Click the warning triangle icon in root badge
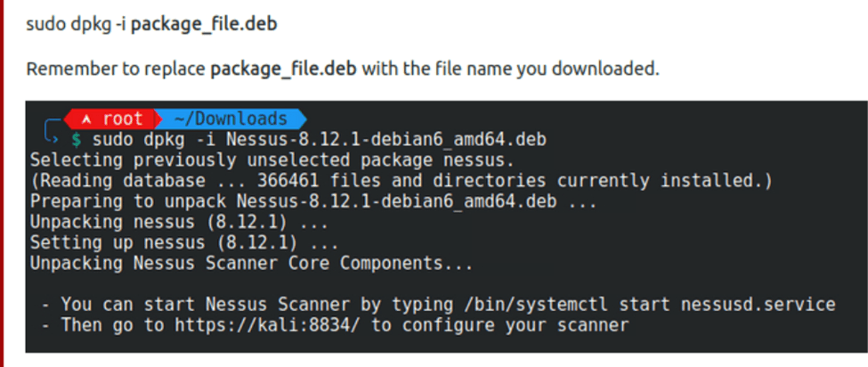 (x=85, y=119)
